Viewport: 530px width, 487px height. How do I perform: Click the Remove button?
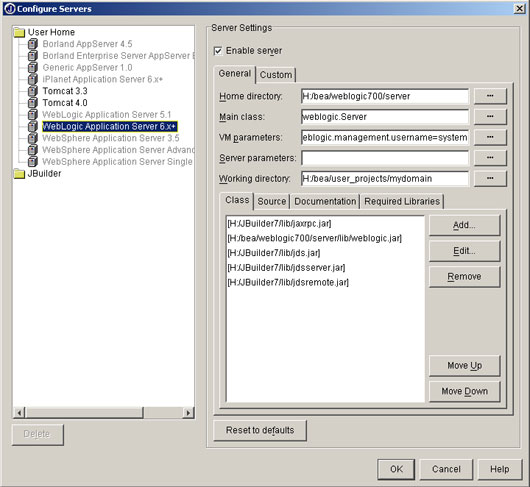click(x=464, y=276)
